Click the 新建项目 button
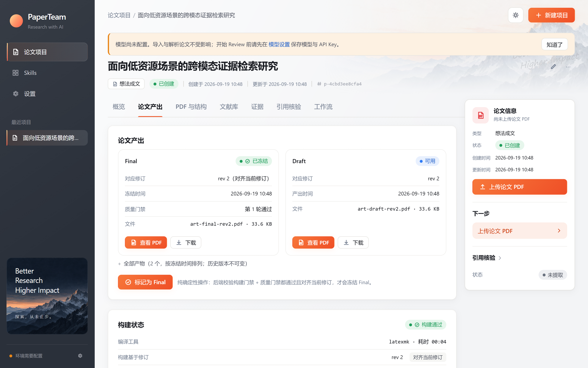Image resolution: width=588 pixels, height=368 pixels. point(551,15)
